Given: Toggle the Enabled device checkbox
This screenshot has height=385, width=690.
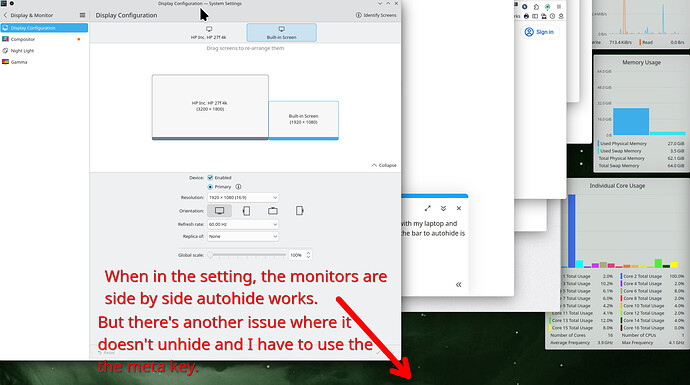Looking at the screenshot, I should click(210, 178).
